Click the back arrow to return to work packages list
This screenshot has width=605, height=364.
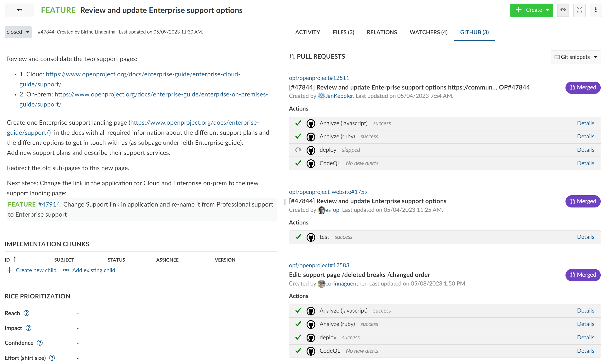[19, 10]
